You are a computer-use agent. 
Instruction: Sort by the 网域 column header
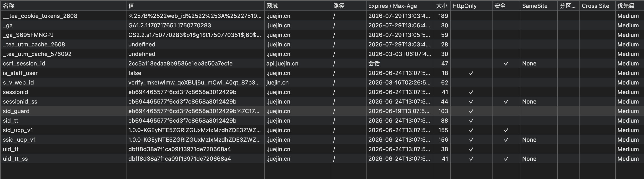(x=297, y=6)
